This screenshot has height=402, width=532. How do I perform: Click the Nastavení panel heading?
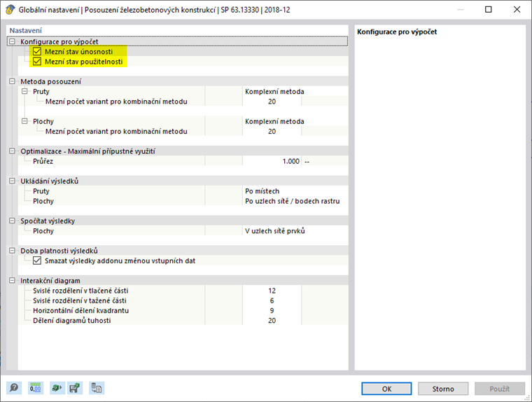tap(25, 31)
